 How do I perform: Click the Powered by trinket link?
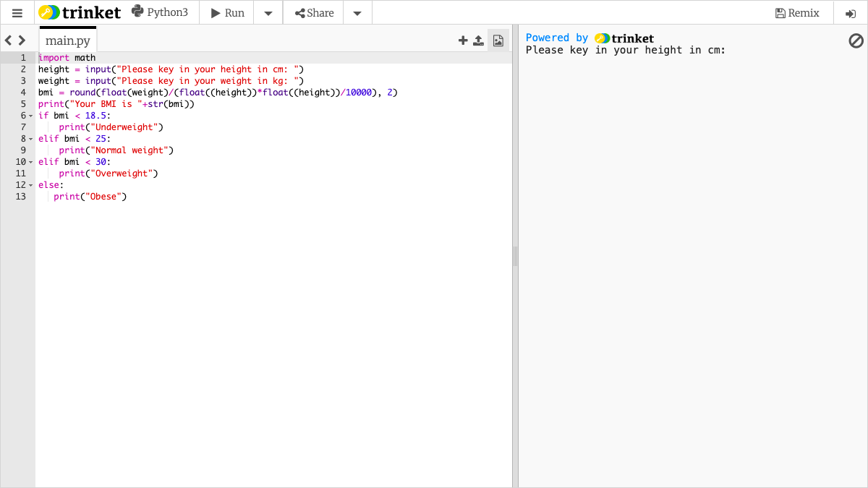pos(590,38)
